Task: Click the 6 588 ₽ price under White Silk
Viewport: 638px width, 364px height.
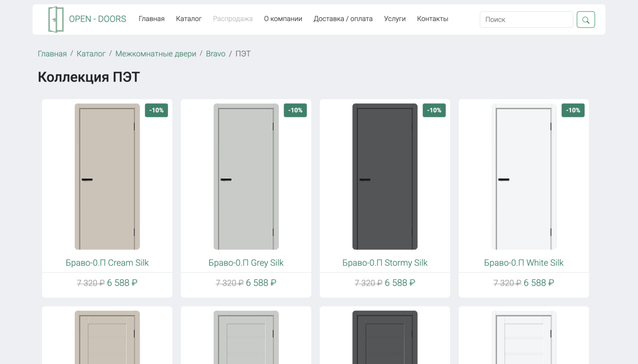Action: click(x=539, y=283)
